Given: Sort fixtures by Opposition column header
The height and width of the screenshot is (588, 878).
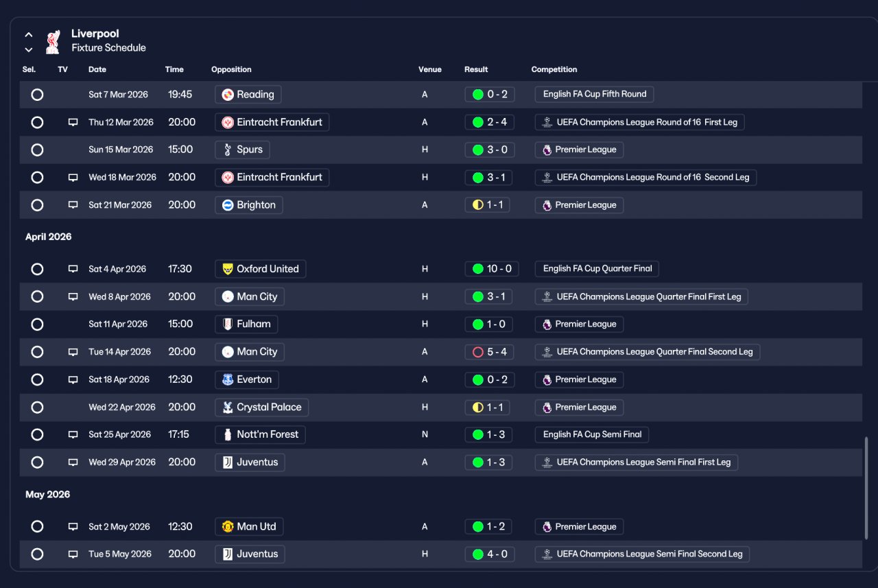Looking at the screenshot, I should coord(231,69).
